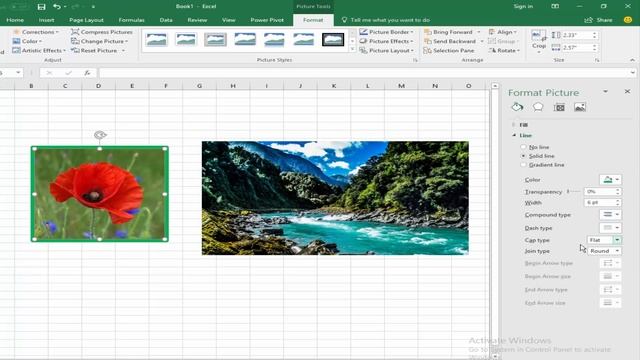Switch to the Page Layout tab
The height and width of the screenshot is (360, 640).
(x=86, y=20)
